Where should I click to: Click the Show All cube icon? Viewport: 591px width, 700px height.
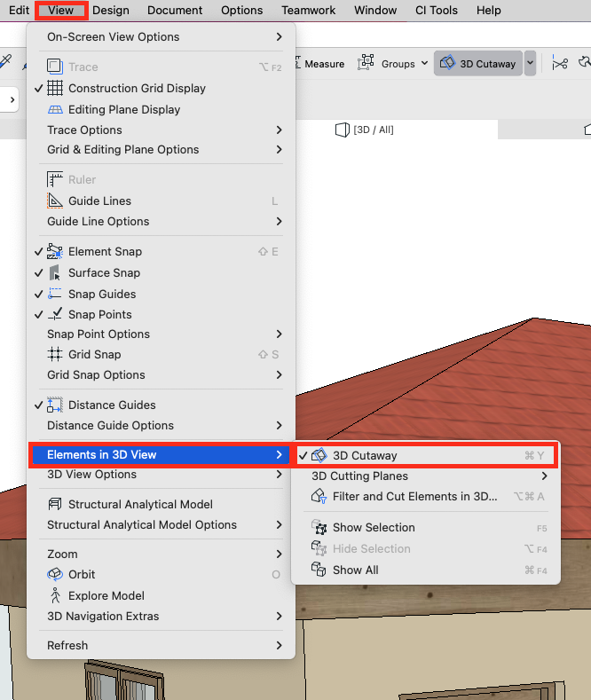pos(319,570)
